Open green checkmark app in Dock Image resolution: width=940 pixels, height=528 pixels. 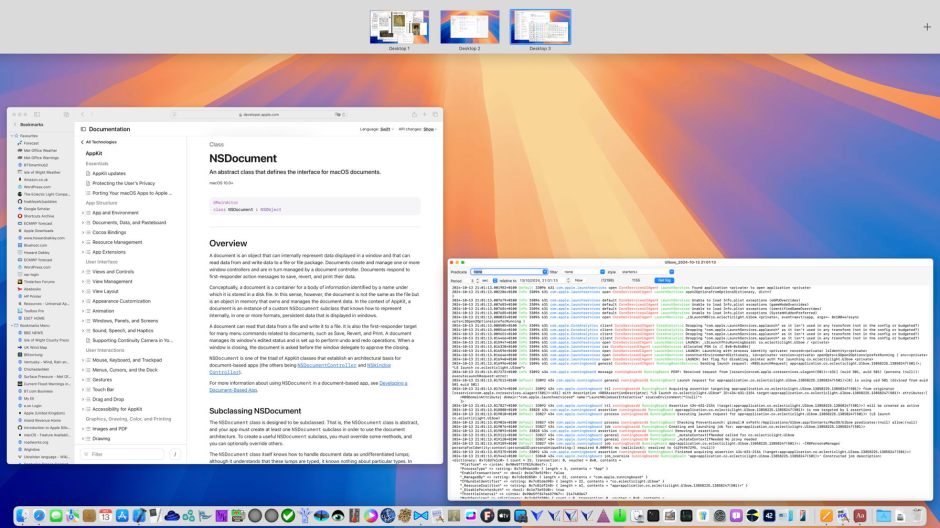[x=288, y=515]
